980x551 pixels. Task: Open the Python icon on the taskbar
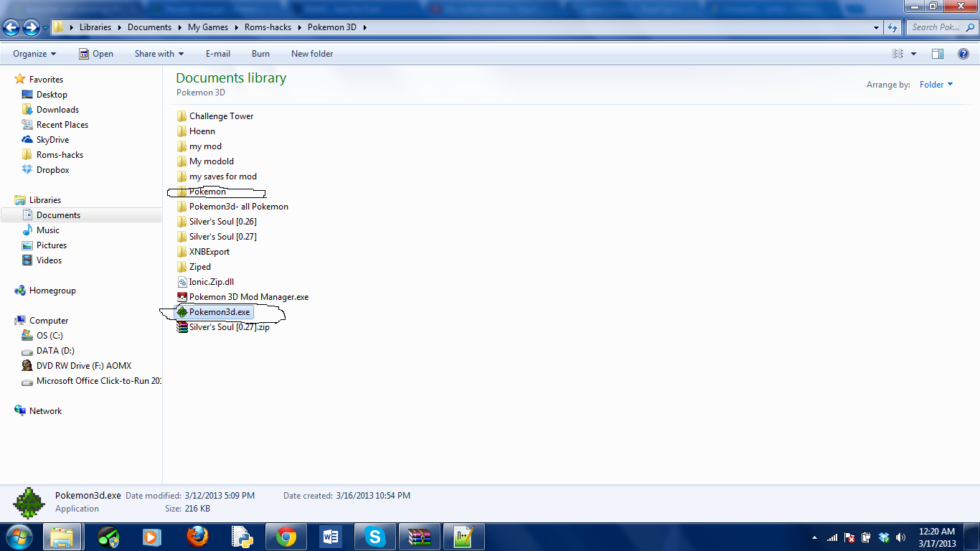point(242,537)
